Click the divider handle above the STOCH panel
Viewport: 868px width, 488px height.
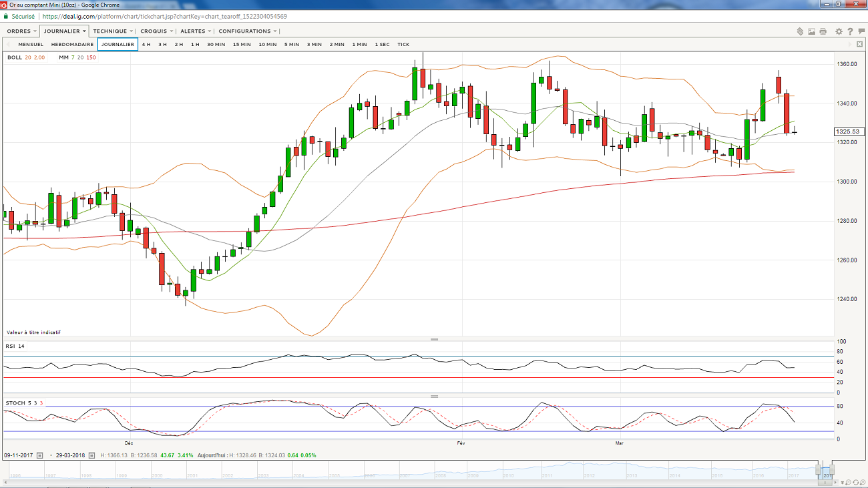tap(434, 397)
